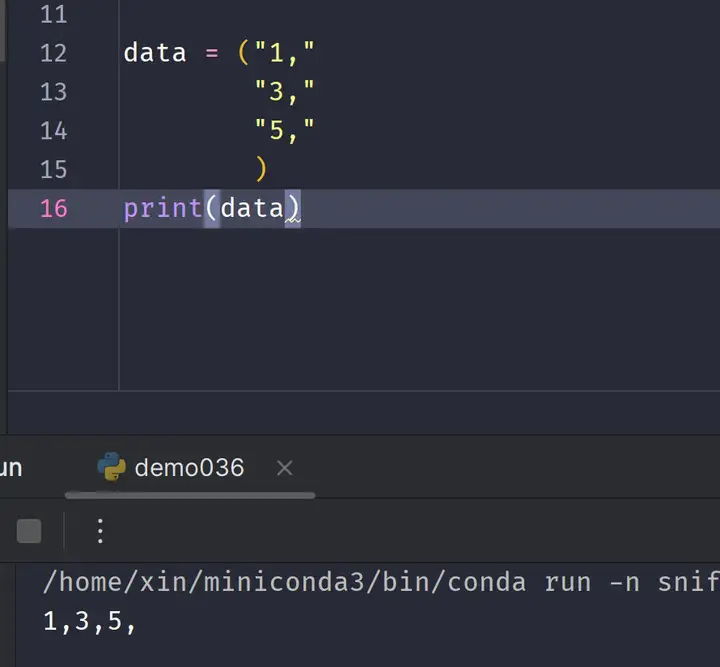The width and height of the screenshot is (720, 667).
Task: Open the run toolbar three-dot options menu
Action: click(100, 531)
